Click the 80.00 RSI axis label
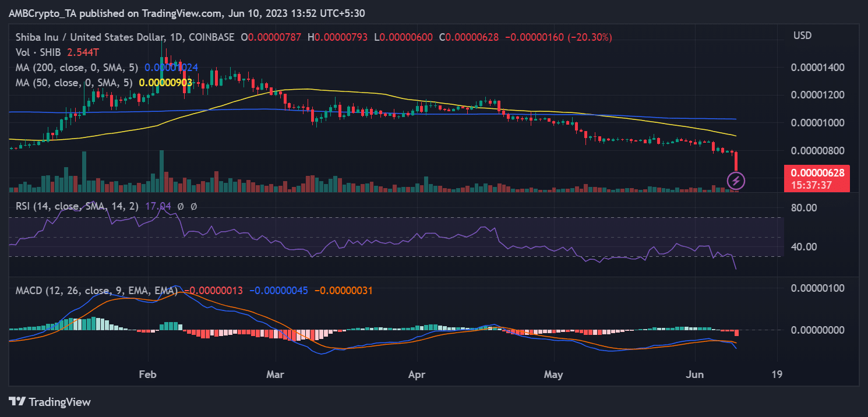 pyautogui.click(x=804, y=208)
